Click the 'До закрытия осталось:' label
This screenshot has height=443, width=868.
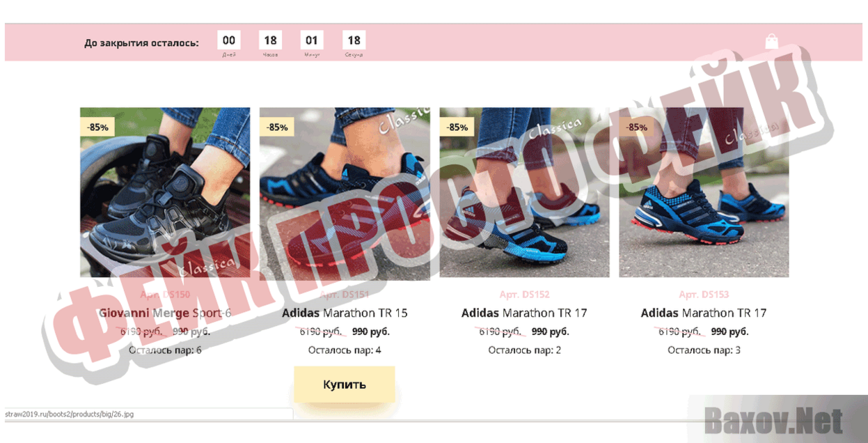[x=141, y=42]
